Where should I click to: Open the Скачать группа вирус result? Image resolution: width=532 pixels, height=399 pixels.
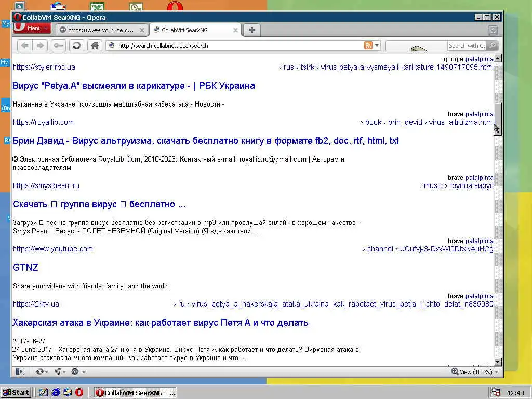point(99,204)
